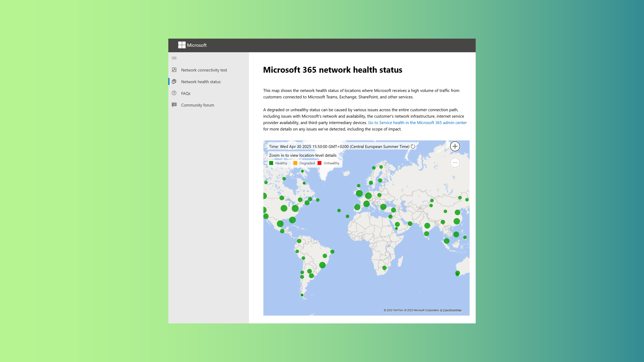Collapse the sidebar using the hamburger menu
Viewport: 644px width, 362px height.
click(174, 58)
